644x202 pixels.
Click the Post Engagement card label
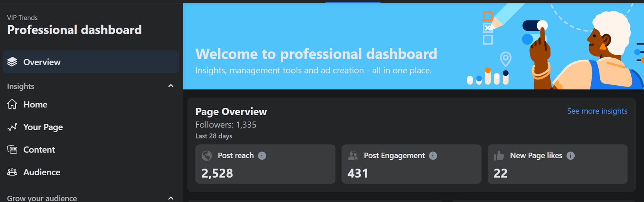point(394,156)
